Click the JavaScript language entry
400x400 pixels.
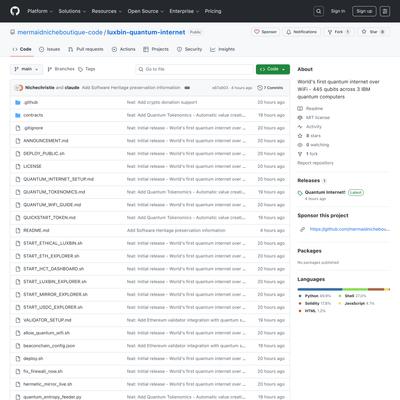[356, 303]
